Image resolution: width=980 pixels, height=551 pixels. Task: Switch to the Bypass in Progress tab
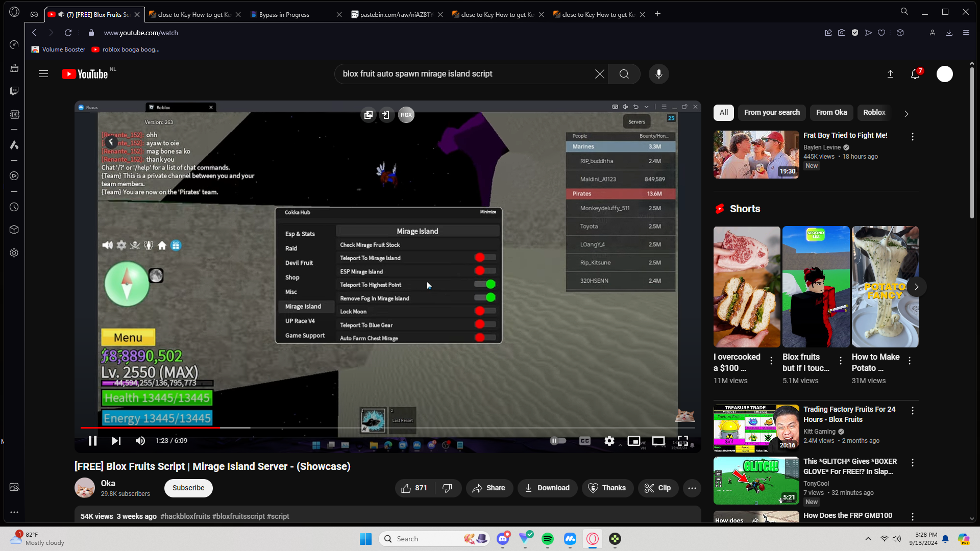tap(296, 15)
